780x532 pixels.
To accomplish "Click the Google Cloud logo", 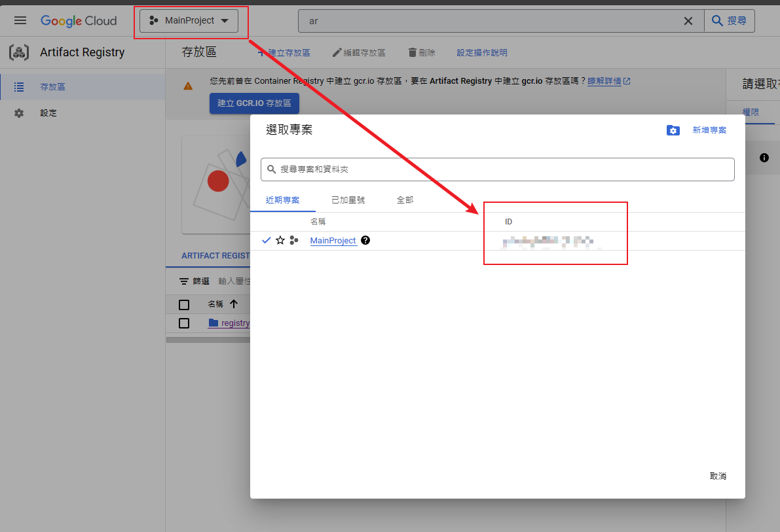I will click(x=79, y=21).
